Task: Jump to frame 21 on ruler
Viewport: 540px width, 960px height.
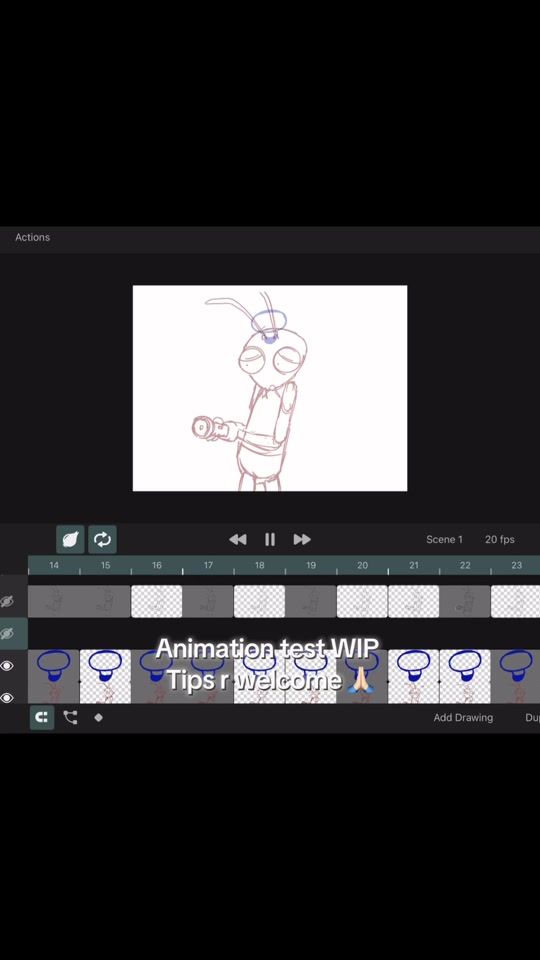Action: [x=414, y=565]
